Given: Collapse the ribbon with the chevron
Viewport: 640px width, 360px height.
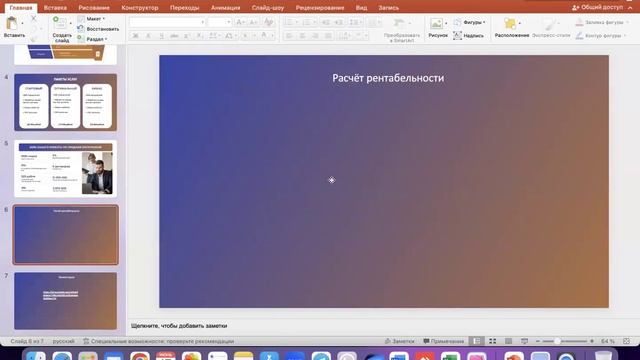Looking at the screenshot, I should [x=631, y=8].
